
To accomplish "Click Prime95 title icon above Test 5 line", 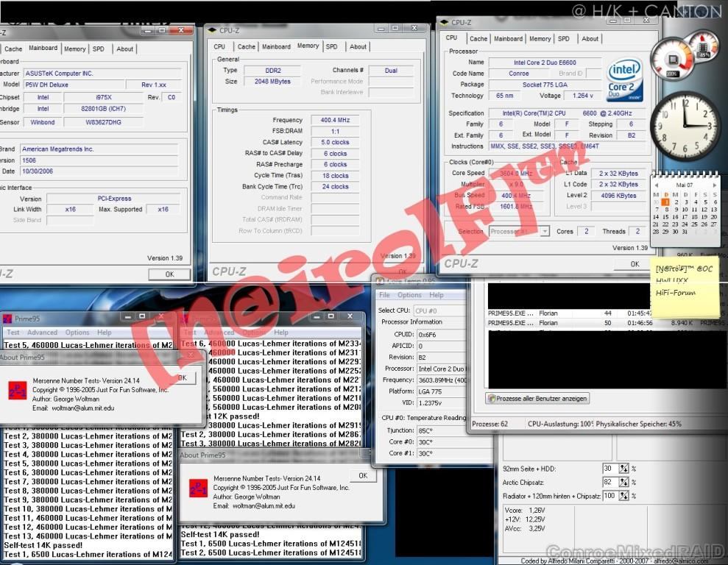I will coord(7,319).
